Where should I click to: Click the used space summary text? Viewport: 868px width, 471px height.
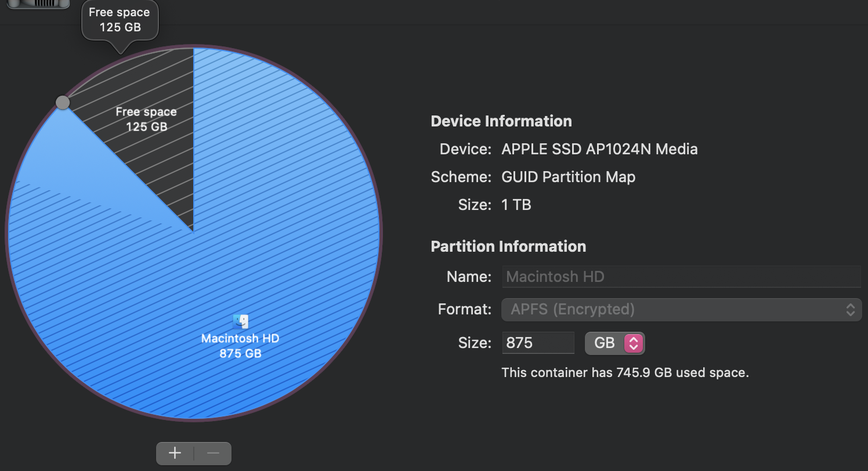tap(625, 372)
